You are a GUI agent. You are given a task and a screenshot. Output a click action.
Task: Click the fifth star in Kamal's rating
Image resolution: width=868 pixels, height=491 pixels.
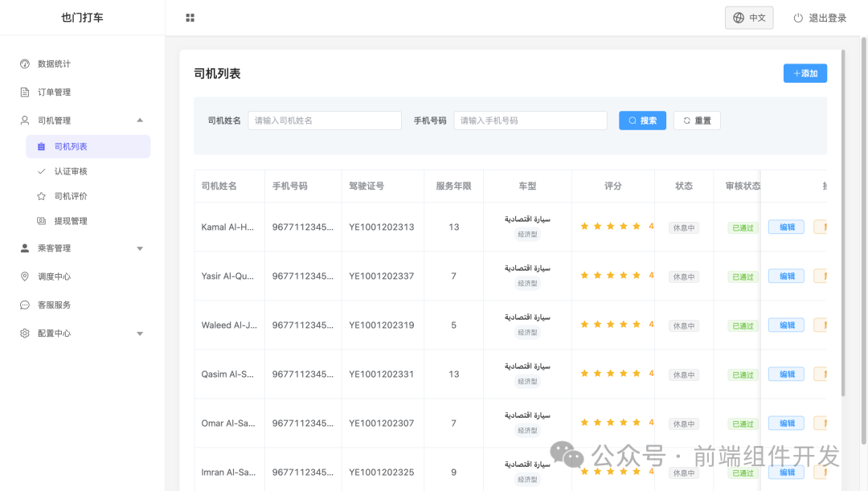pyautogui.click(x=637, y=227)
